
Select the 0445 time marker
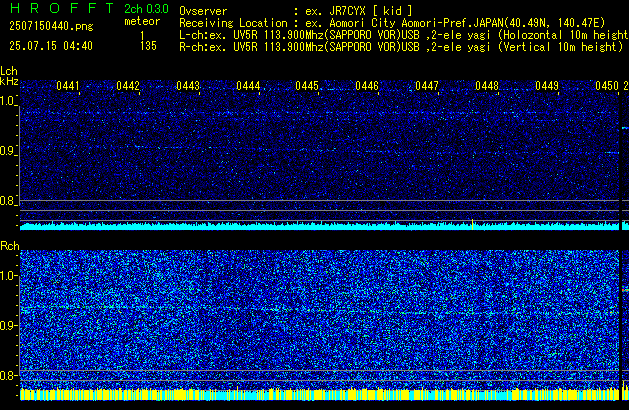[x=307, y=86]
